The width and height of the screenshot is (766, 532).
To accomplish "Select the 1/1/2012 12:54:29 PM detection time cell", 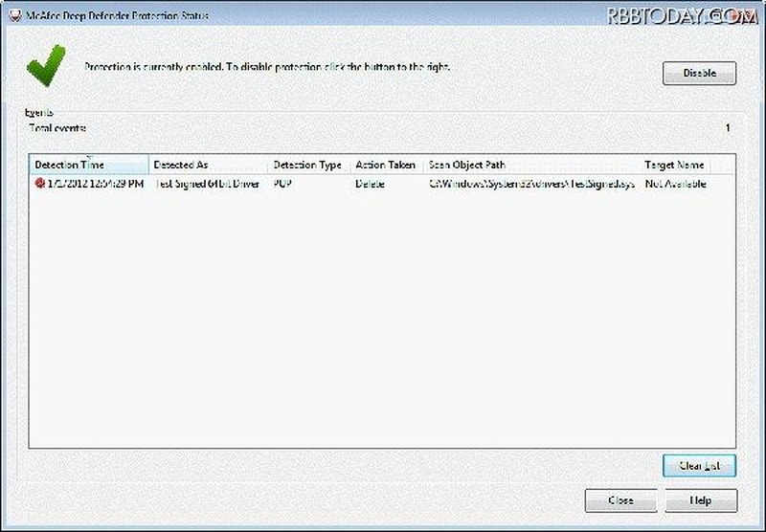I will [96, 184].
